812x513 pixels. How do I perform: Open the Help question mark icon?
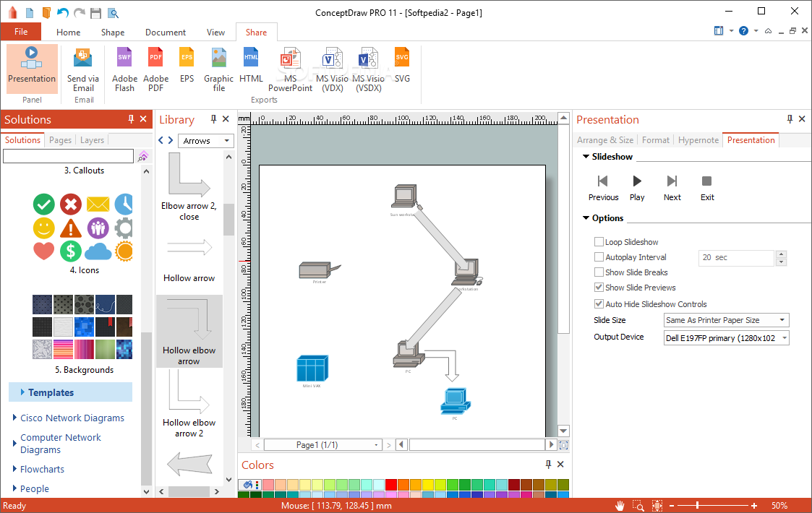point(743,31)
